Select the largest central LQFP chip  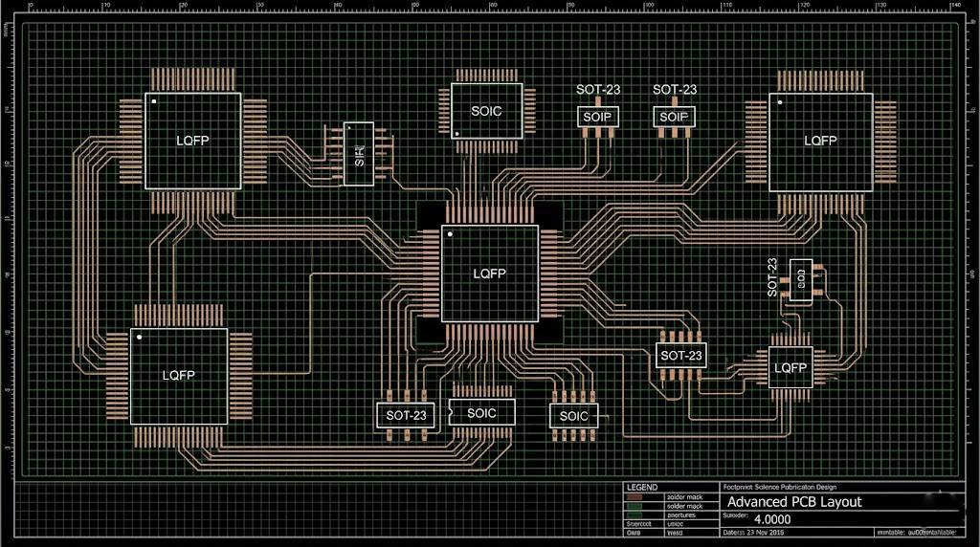pyautogui.click(x=489, y=273)
